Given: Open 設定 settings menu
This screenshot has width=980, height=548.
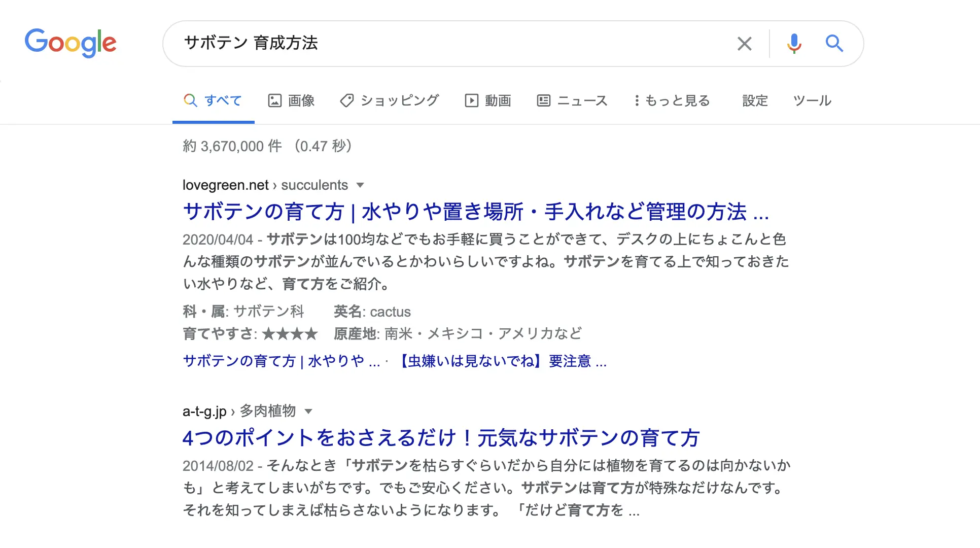Looking at the screenshot, I should [x=755, y=100].
